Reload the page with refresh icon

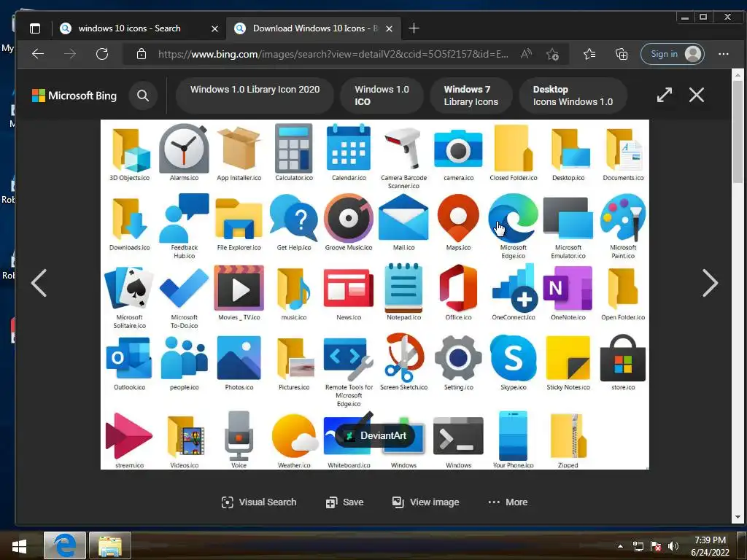coord(102,54)
